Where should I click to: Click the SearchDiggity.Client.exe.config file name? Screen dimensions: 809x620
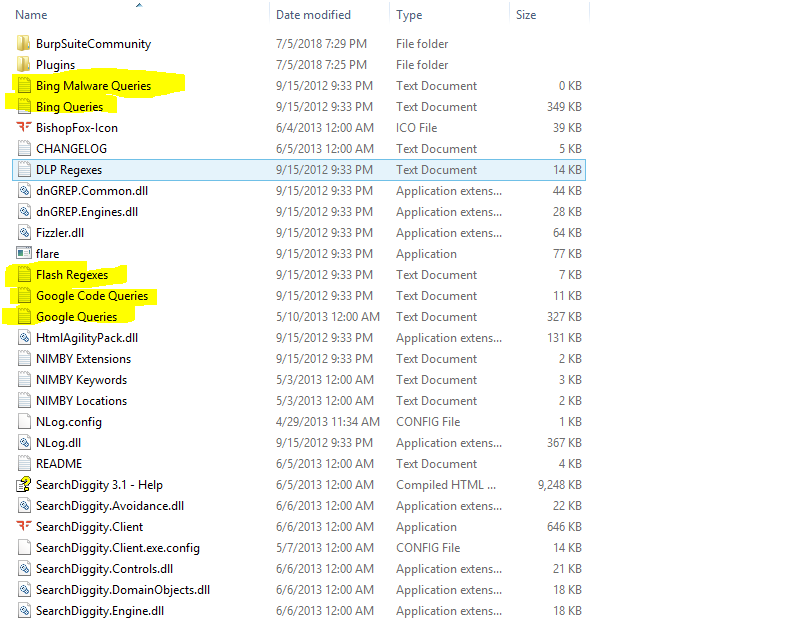click(117, 548)
